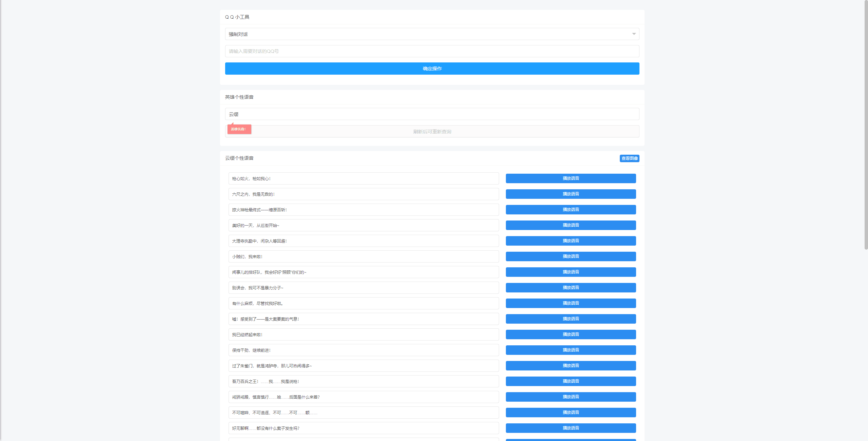Click the text box 大理寺执勤中，闲杂人等回避
The image size is (868, 441).
pos(363,241)
